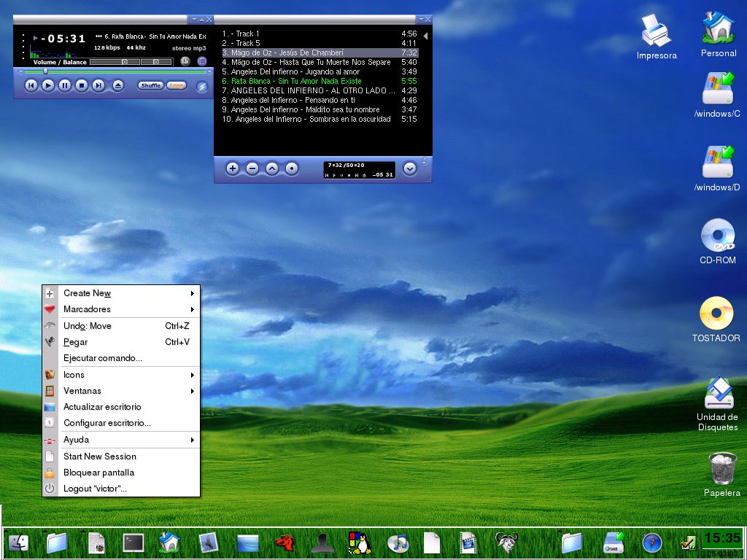Open Configurar escritorio... from menu
Viewport: 747px width, 560px height.
point(122,423)
